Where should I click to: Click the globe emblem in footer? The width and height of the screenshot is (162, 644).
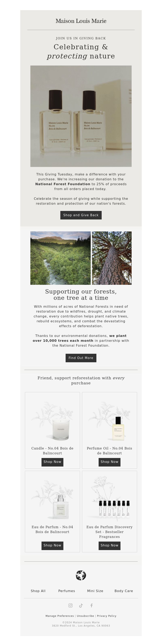click(x=81, y=575)
